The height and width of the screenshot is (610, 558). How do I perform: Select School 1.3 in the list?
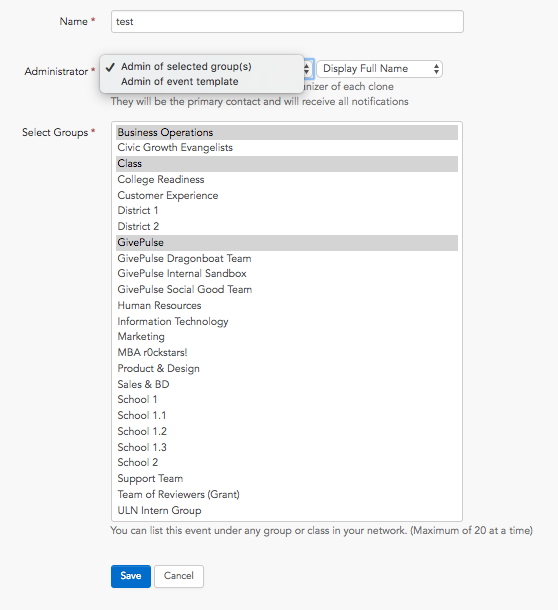(287, 447)
